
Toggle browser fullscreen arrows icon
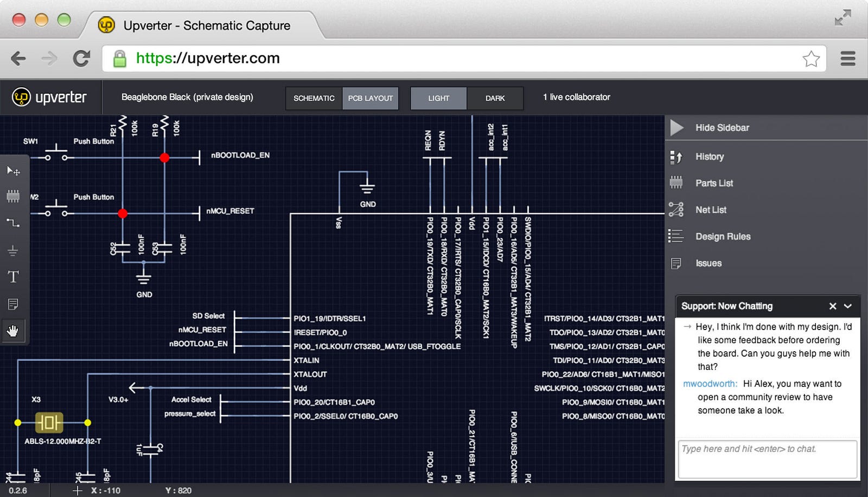click(x=843, y=18)
